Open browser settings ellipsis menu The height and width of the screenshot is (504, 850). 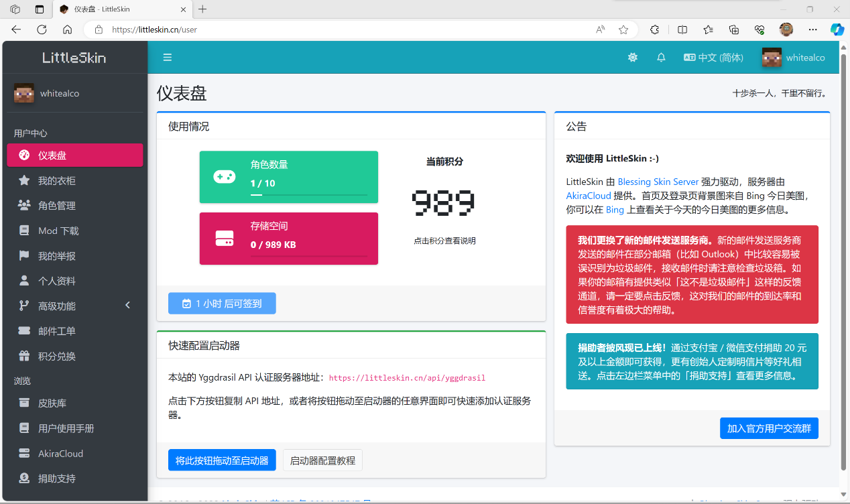(x=813, y=29)
